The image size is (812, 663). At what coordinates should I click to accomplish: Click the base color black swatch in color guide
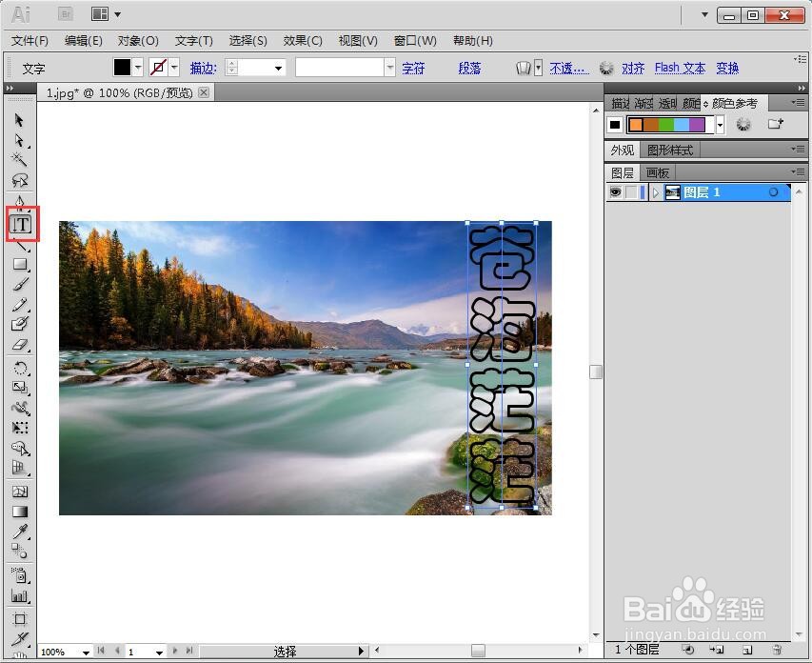coord(615,125)
